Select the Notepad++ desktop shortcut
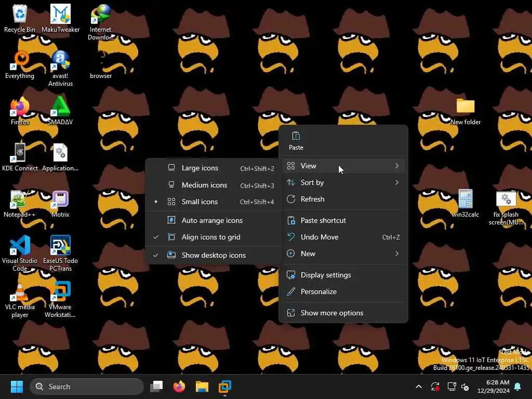 tap(19, 204)
